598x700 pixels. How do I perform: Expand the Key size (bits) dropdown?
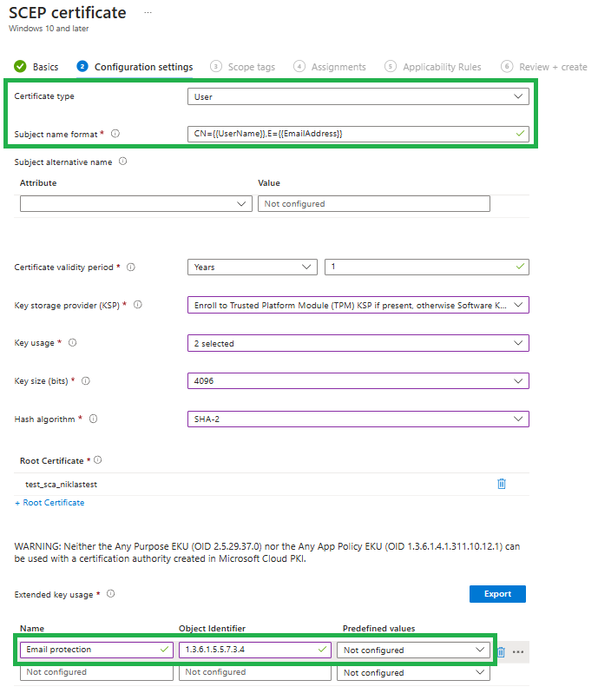pos(358,381)
